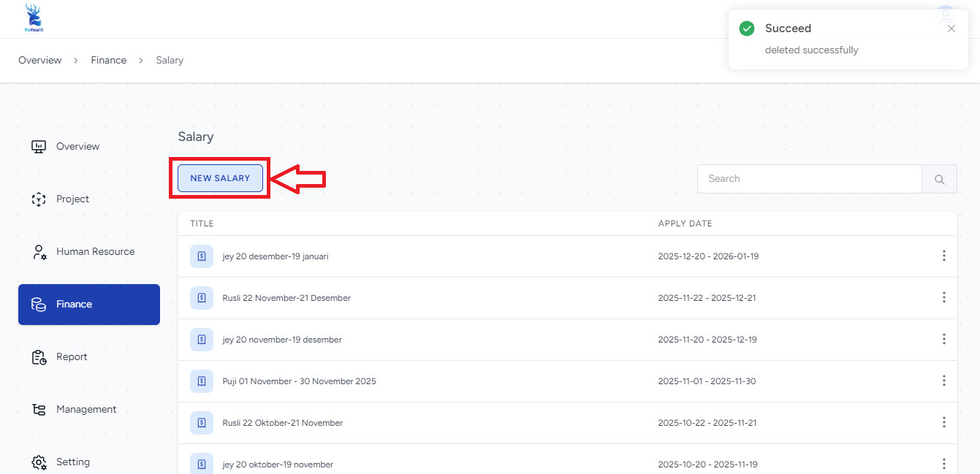Open the Overview sidebar menu
Screen dimensions: 980x474
click(77, 146)
